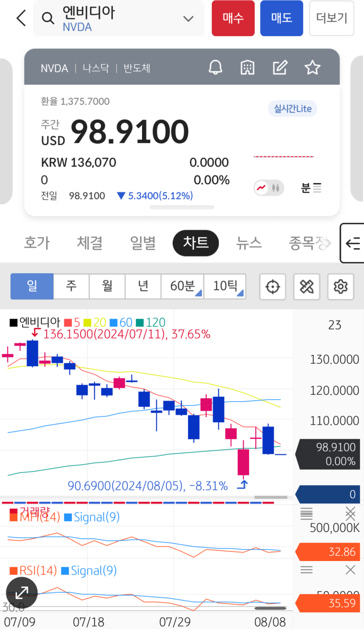Image resolution: width=364 pixels, height=638 pixels.
Task: Tap the 나스닥 market label
Action: click(x=96, y=68)
